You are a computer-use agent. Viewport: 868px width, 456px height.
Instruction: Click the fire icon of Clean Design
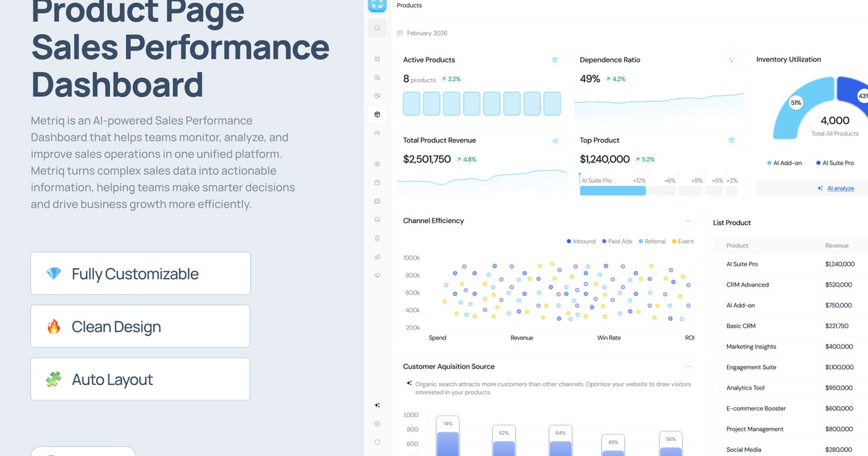[x=54, y=326]
